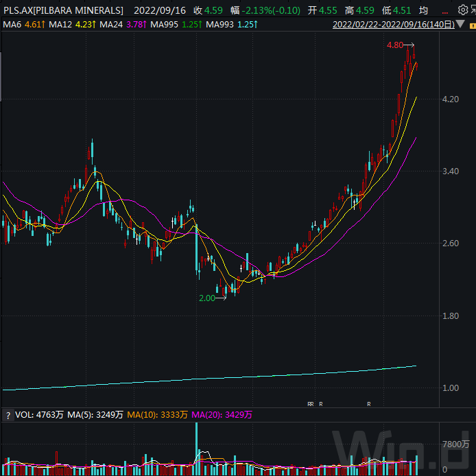The image size is (476, 476).
Task: Click the 1.80 price axis label
Action: click(450, 316)
